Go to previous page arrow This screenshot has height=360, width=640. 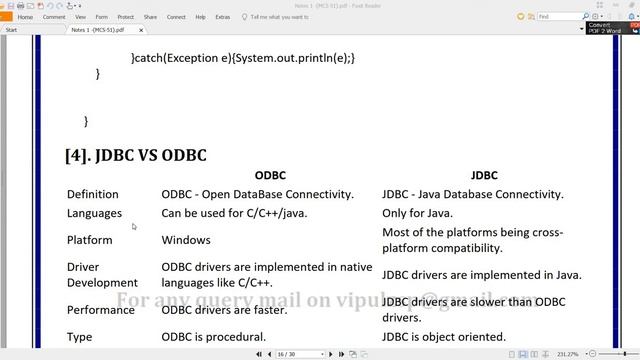269,354
